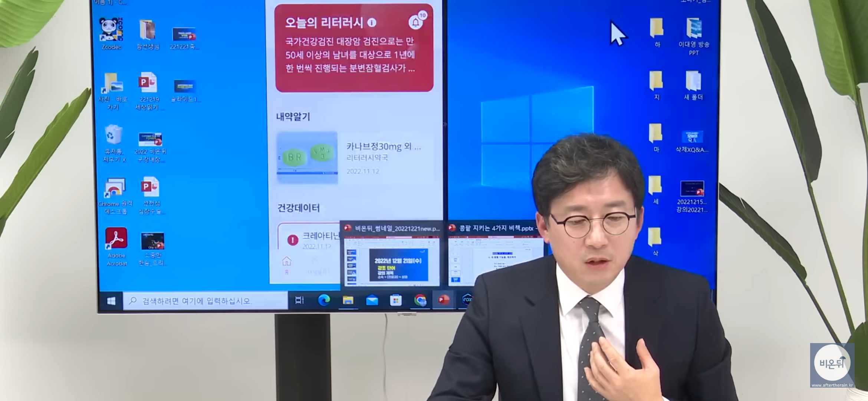The width and height of the screenshot is (868, 401).
Task: Click the notification bell with badge 10
Action: click(x=416, y=22)
